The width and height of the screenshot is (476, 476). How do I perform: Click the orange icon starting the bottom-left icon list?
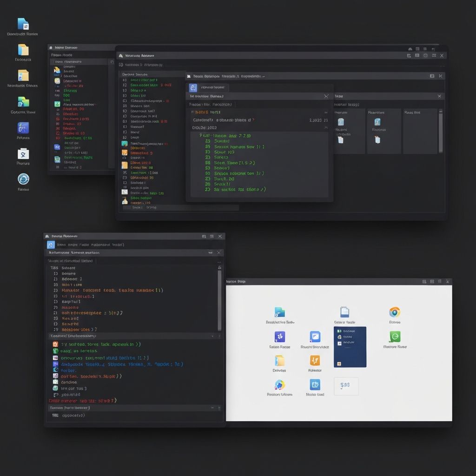[x=55, y=344]
